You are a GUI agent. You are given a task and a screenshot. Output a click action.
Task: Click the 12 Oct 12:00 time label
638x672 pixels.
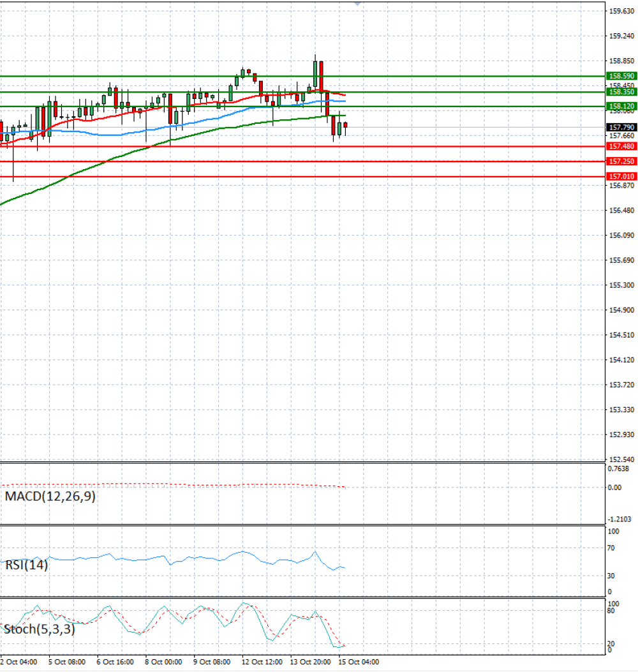point(262,662)
